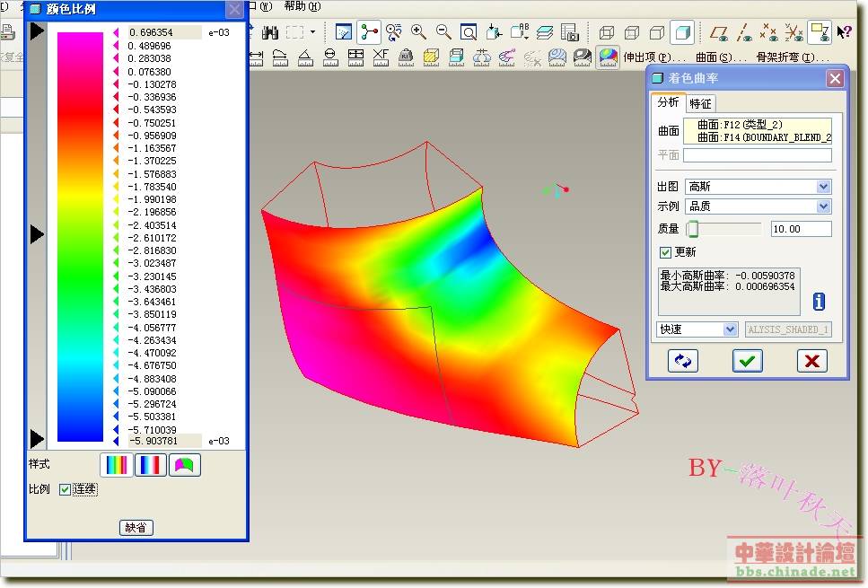Select the rainbow stripes style button
This screenshot has width=868, height=588.
pyautogui.click(x=117, y=465)
